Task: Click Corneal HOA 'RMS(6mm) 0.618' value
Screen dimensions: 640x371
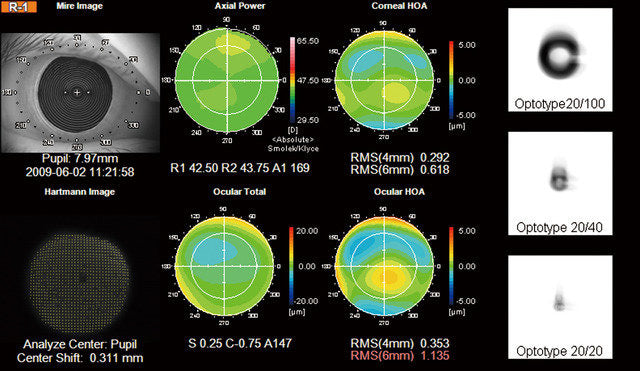Action: pos(400,170)
